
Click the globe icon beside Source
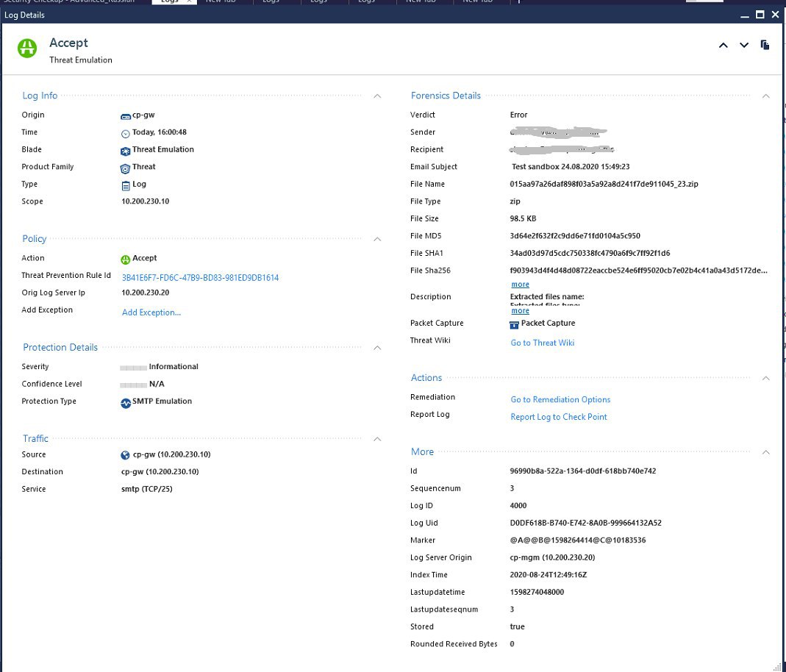point(125,455)
